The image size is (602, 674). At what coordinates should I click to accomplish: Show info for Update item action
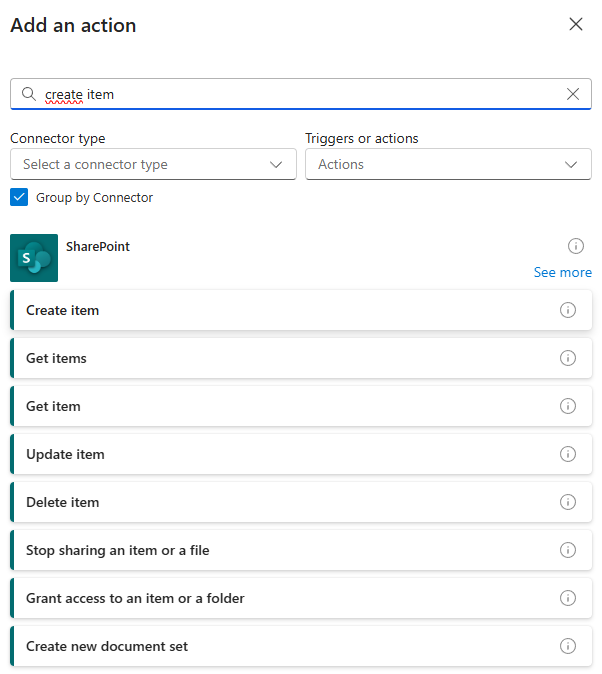tap(568, 454)
